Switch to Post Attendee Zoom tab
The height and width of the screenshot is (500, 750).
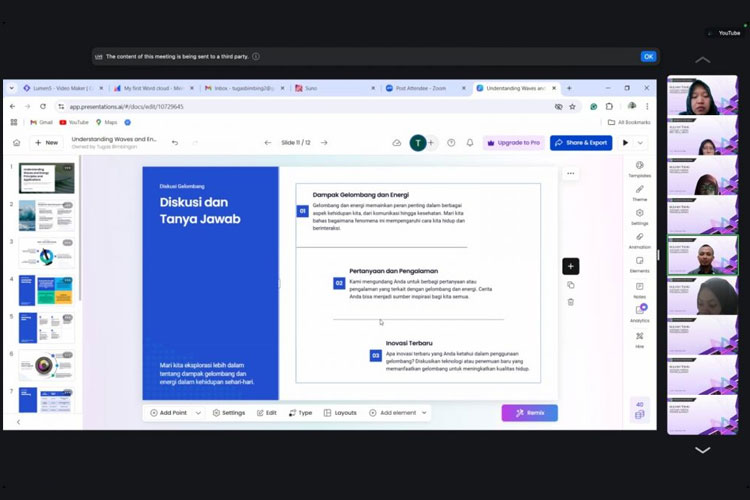[x=426, y=88]
